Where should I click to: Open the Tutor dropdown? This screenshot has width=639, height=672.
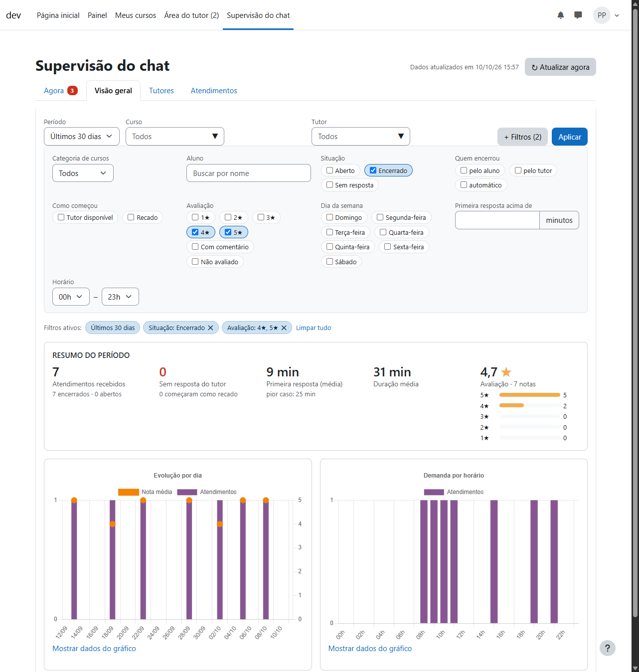[x=361, y=137]
